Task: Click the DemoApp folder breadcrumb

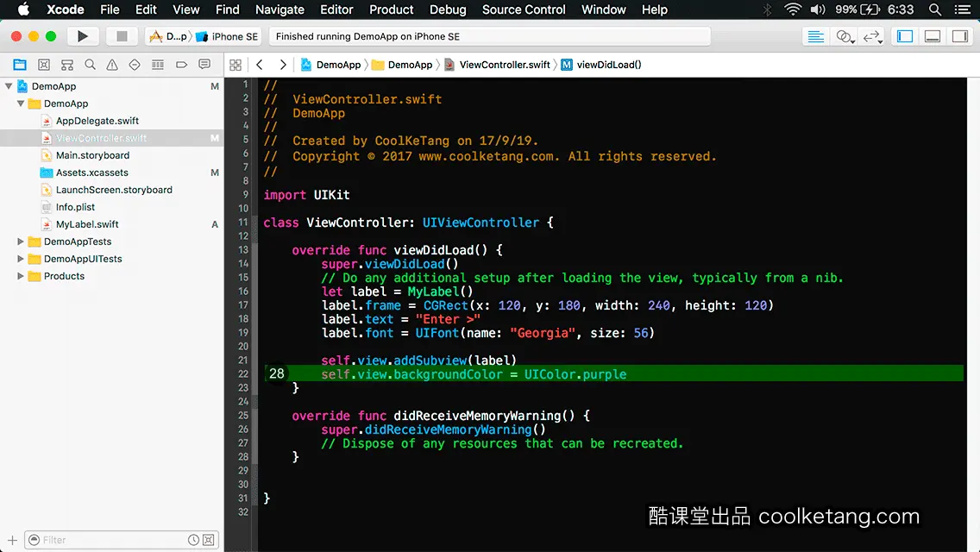Action: 402,65
